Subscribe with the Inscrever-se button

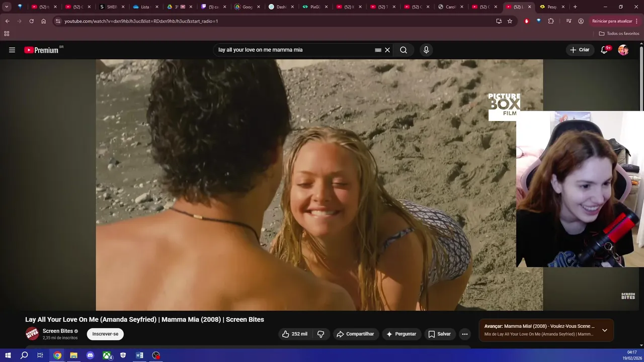tap(105, 334)
